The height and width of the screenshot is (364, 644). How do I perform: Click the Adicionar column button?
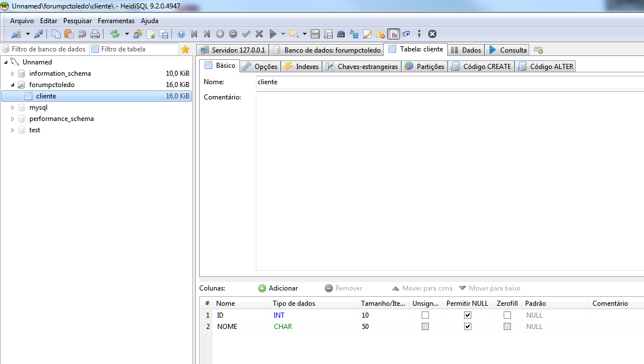coord(278,288)
